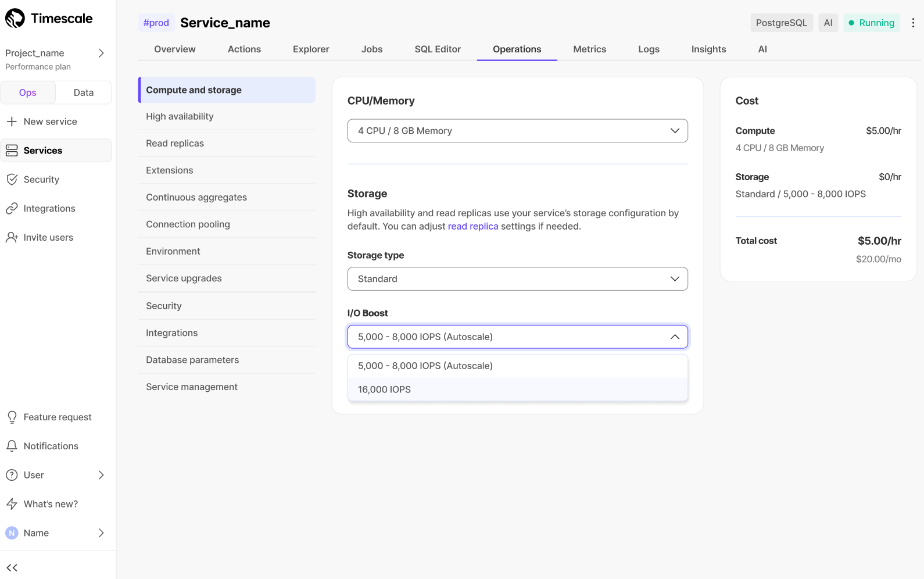Open Continuous aggregates section
The height and width of the screenshot is (579, 924).
click(x=227, y=198)
